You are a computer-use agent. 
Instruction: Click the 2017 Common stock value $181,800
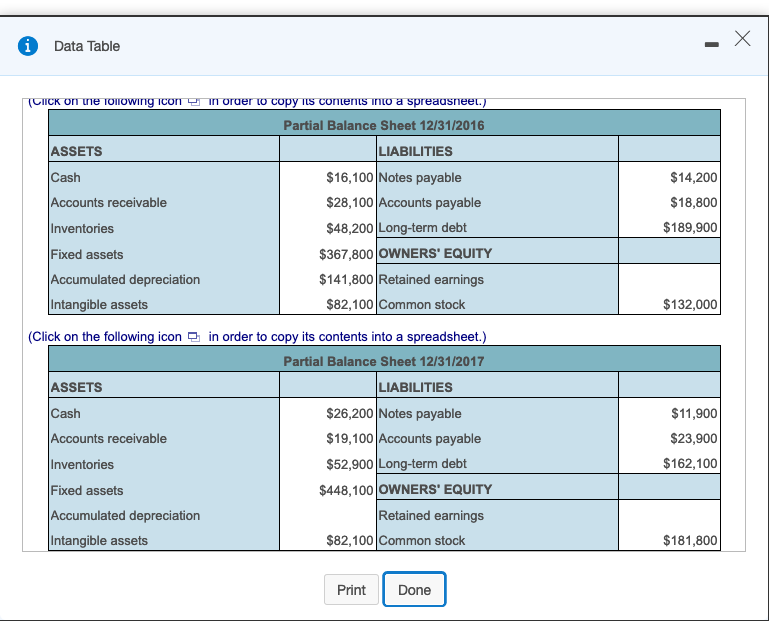[x=691, y=541]
